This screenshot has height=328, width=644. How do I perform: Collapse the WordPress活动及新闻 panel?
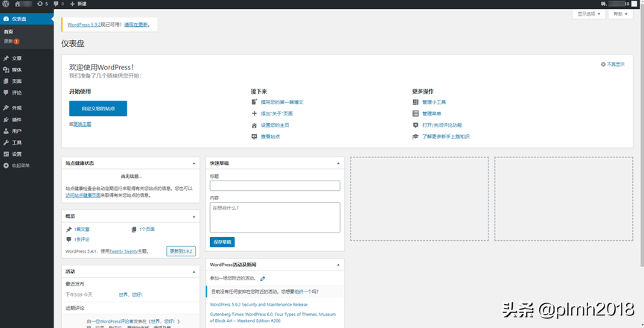tap(338, 265)
